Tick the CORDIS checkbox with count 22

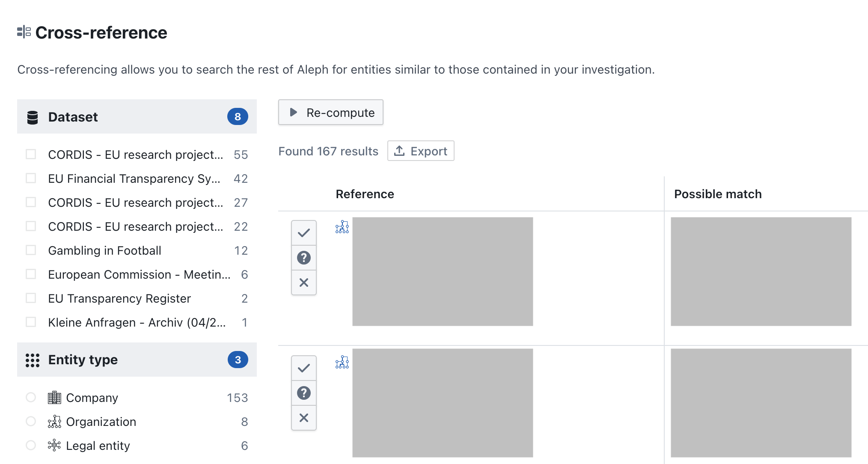[x=31, y=226]
